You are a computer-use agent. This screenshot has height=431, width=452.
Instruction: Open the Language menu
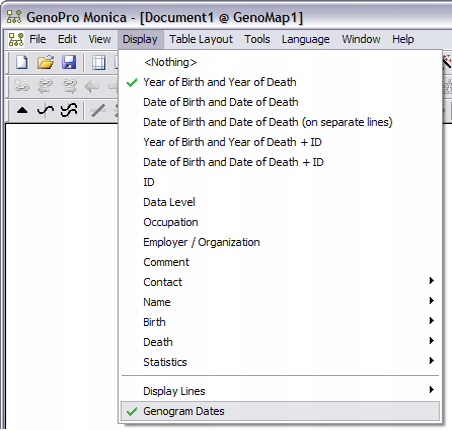coord(306,39)
